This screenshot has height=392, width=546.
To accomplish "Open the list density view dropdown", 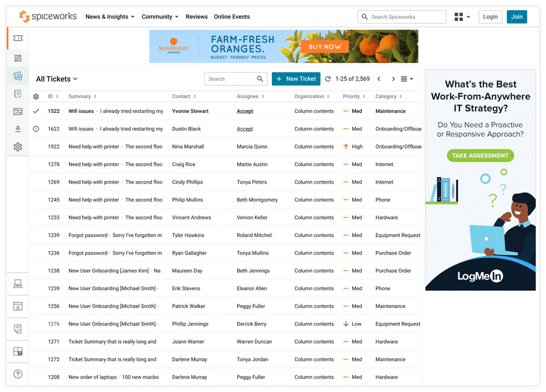I will pos(407,79).
